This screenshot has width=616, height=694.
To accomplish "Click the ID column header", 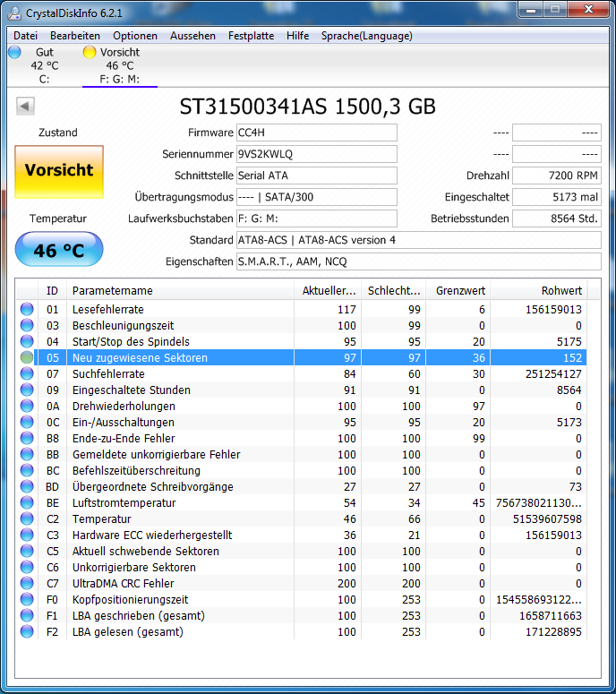I will click(52, 291).
